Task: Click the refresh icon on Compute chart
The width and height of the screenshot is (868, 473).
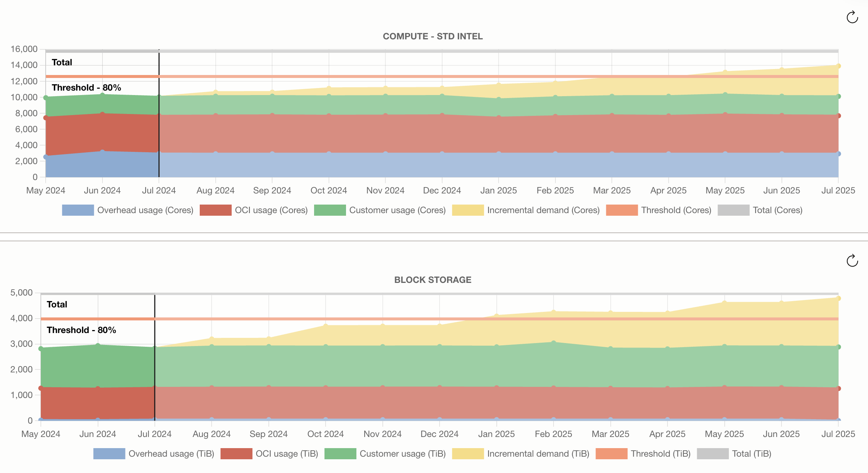Action: coord(852,17)
